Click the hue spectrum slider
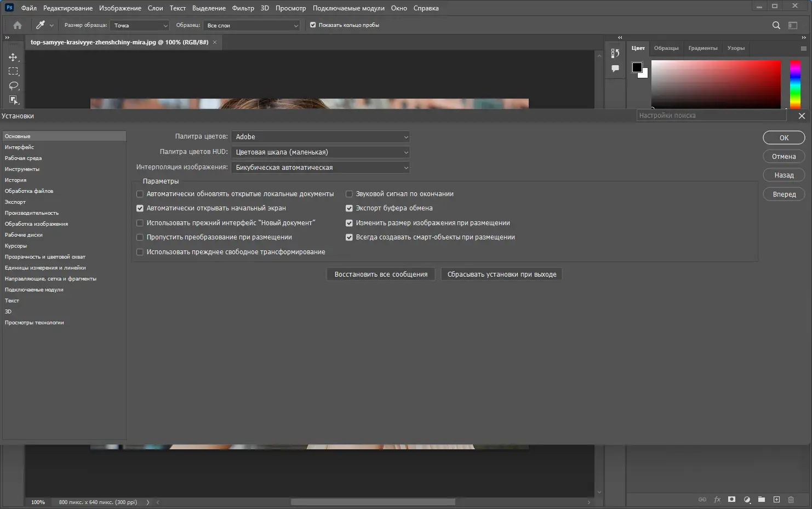Viewport: 812px width, 509px height. coord(795,84)
